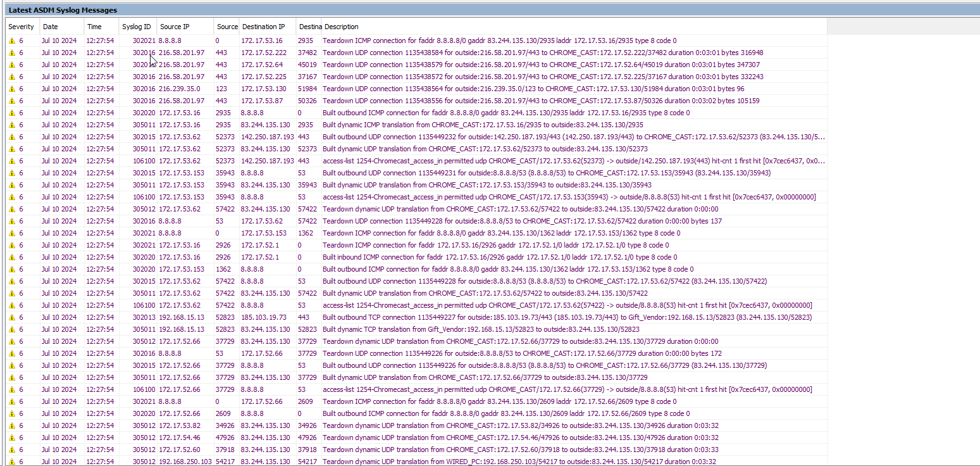Click the warning icon on the Built inbound ICMP row

(11, 256)
